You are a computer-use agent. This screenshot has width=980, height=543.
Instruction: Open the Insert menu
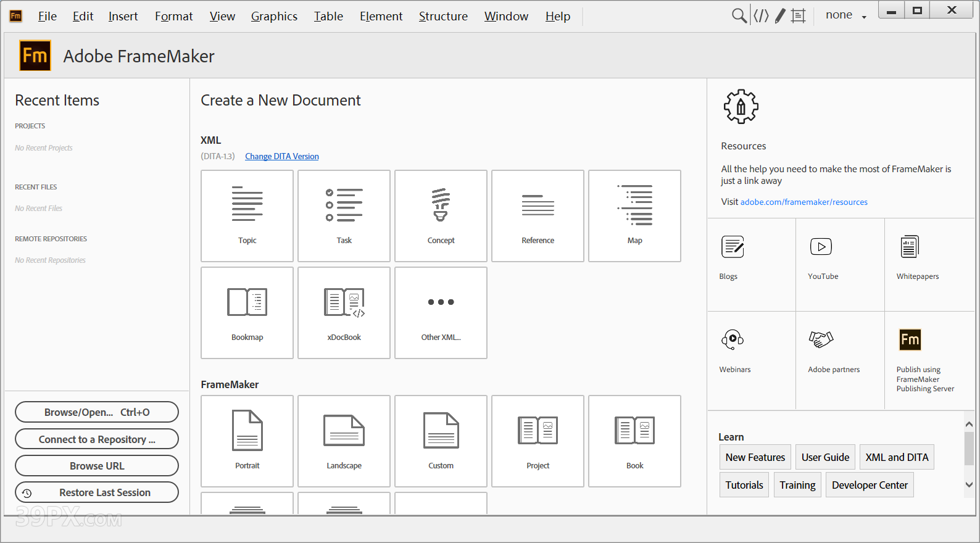click(x=123, y=16)
